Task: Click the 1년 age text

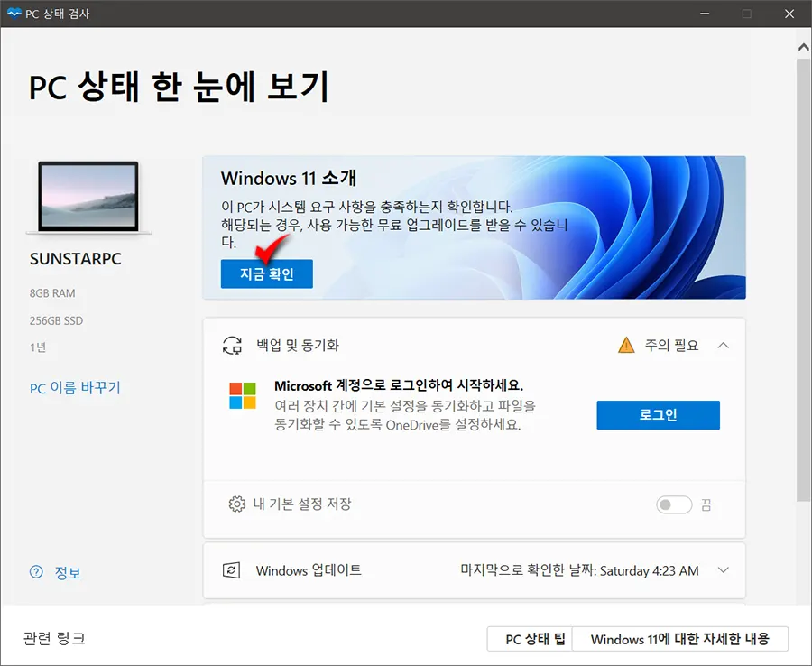Action: (38, 347)
